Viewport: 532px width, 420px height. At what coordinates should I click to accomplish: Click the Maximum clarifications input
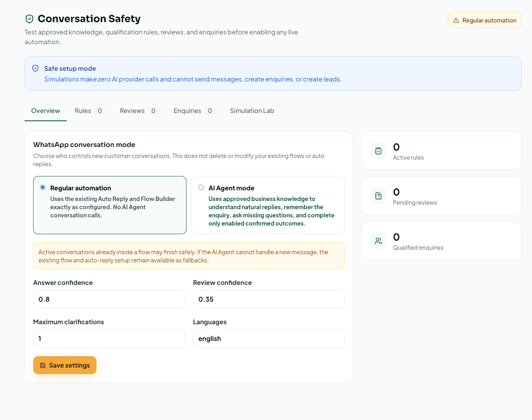109,339
